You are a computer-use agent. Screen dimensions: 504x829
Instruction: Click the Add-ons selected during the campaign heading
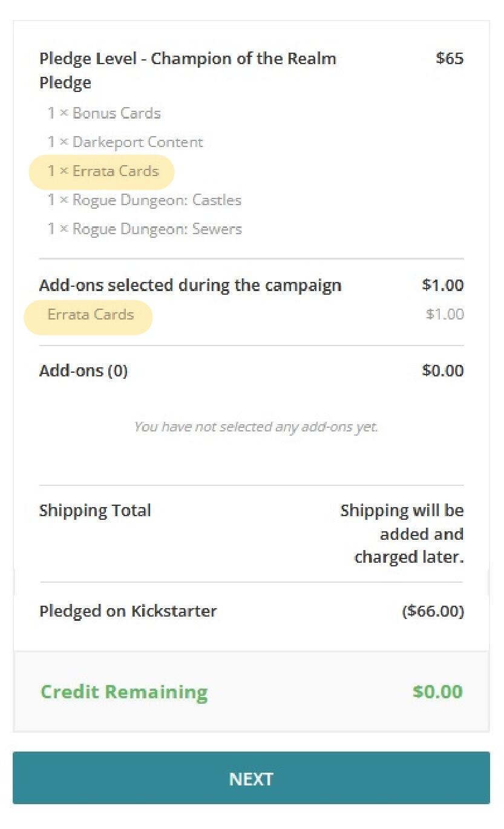pos(190,285)
